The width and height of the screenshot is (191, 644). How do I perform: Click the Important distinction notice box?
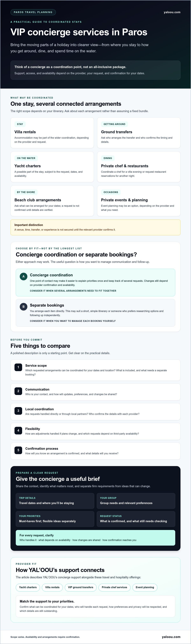(95, 227)
